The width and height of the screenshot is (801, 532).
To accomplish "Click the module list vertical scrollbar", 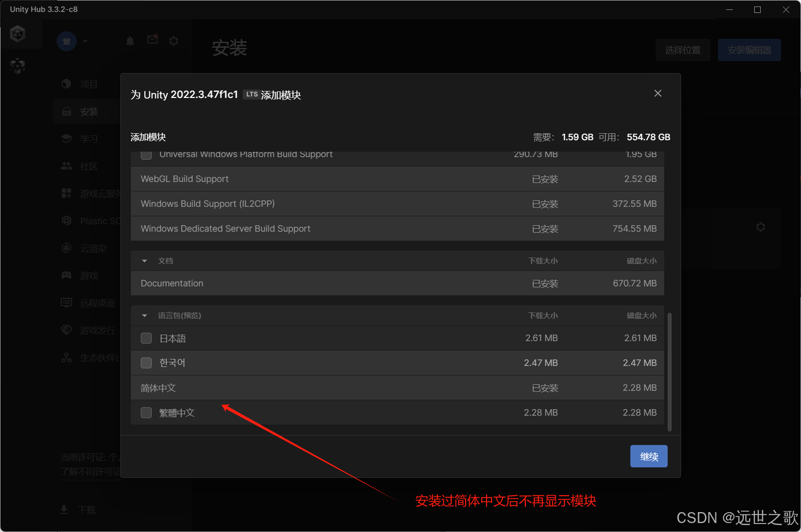I will pyautogui.click(x=670, y=372).
